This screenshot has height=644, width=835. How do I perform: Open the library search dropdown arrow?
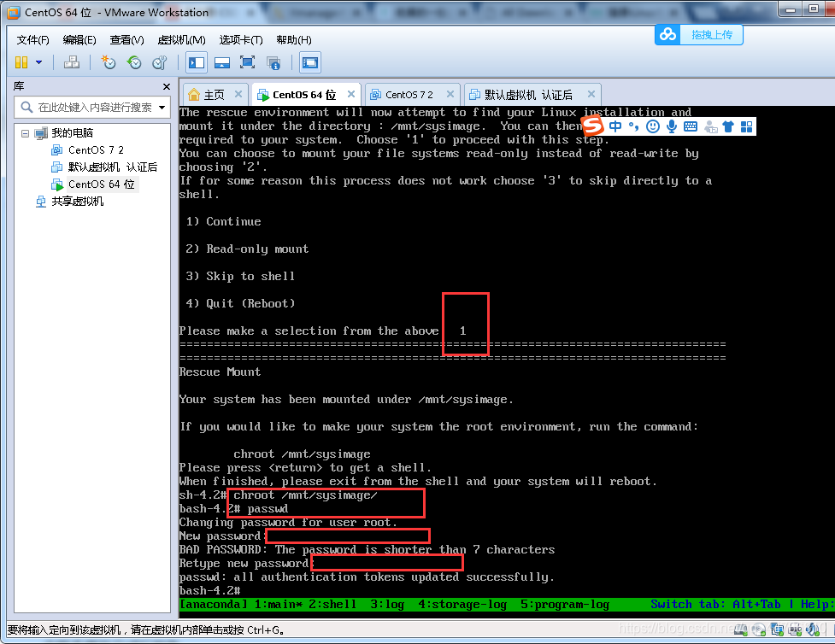162,108
